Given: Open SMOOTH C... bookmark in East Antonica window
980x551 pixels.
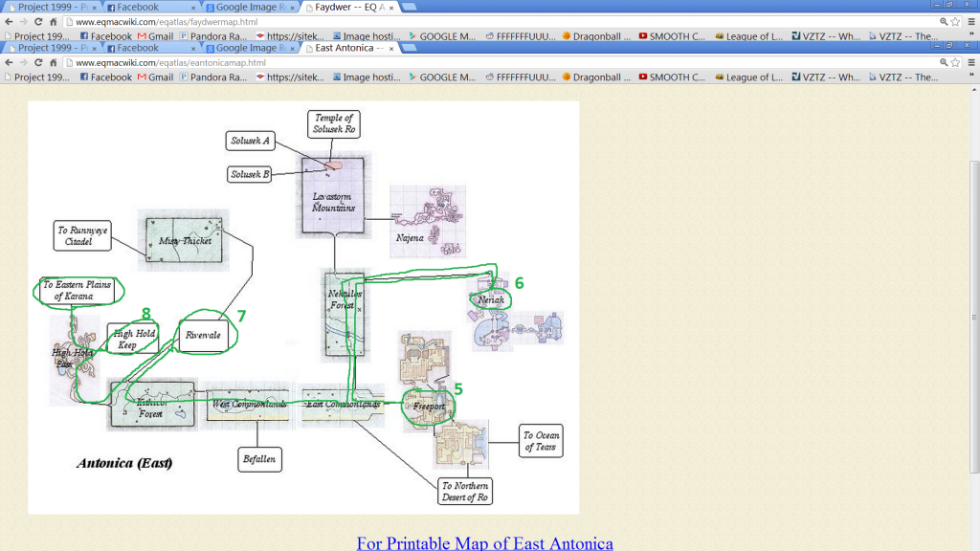Looking at the screenshot, I should point(673,77).
